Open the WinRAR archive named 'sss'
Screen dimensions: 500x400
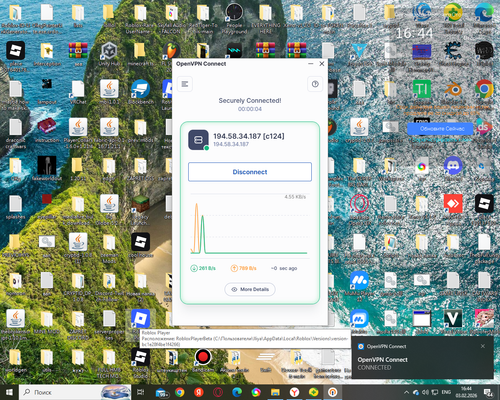pyautogui.click(x=78, y=54)
